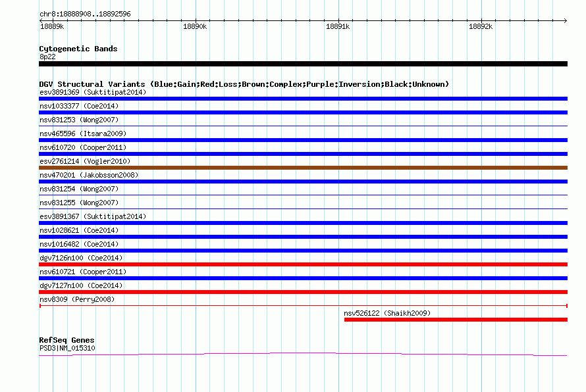The height and width of the screenshot is (392, 586).
Task: Select the blue bar under nsv610721
Action: (x=303, y=278)
